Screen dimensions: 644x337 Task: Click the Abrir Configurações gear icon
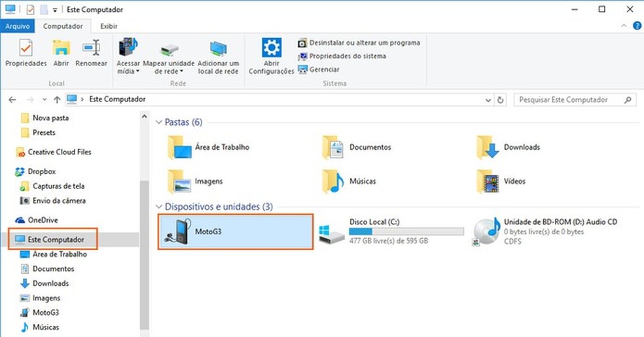tap(272, 48)
